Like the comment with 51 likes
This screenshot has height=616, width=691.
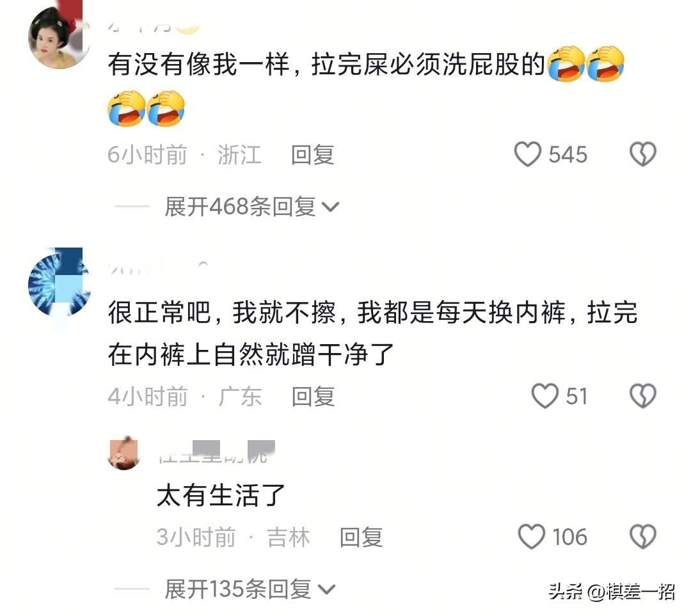pos(544,396)
